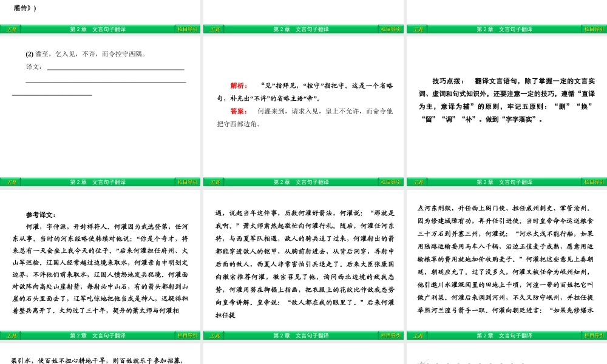The width and height of the screenshot is (607, 364).
Task: Click the short third answer blank line
Action: 52,95
